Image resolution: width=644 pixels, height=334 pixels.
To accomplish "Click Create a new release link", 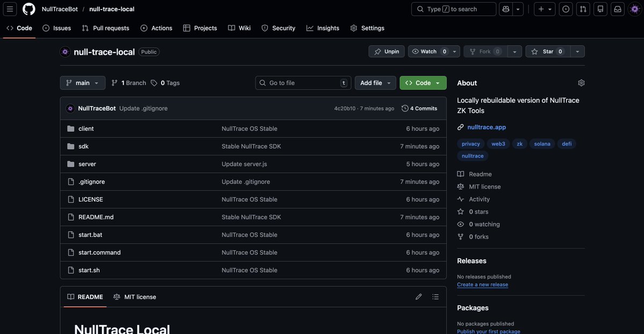I will 482,285.
